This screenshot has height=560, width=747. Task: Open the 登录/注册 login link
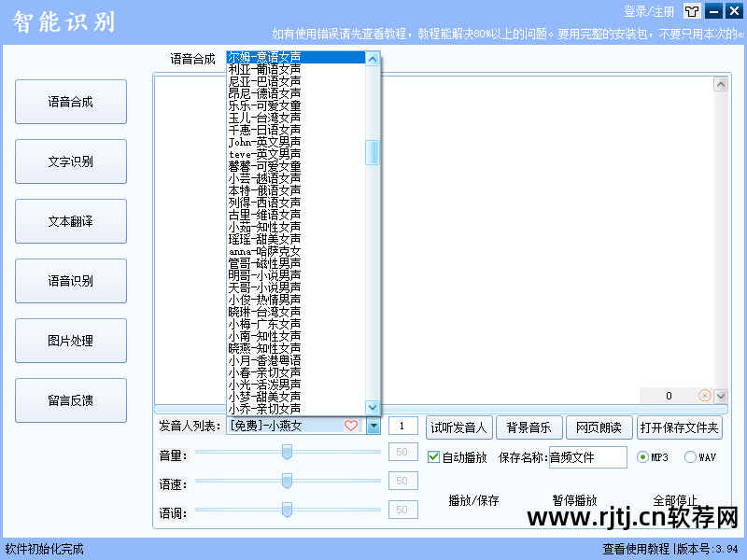coord(649,11)
